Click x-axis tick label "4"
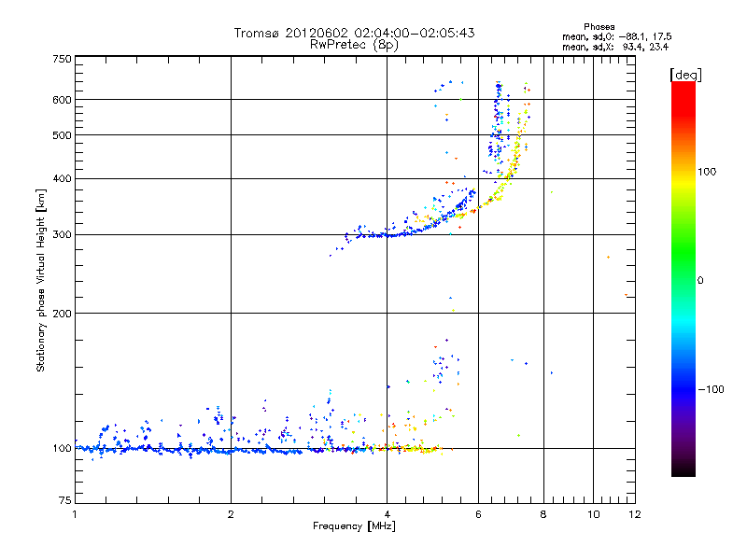This screenshot has height=560, width=747. (x=387, y=514)
